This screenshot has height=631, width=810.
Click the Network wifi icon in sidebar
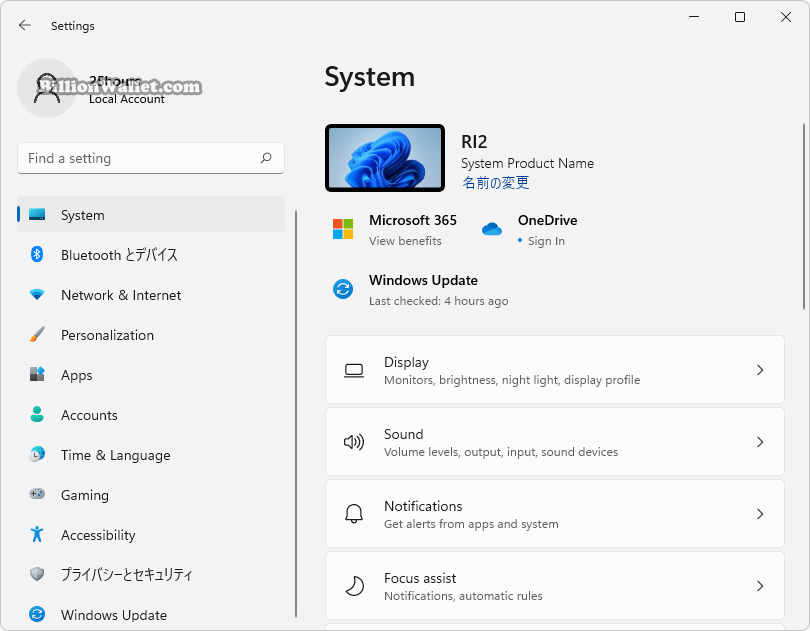(x=37, y=295)
